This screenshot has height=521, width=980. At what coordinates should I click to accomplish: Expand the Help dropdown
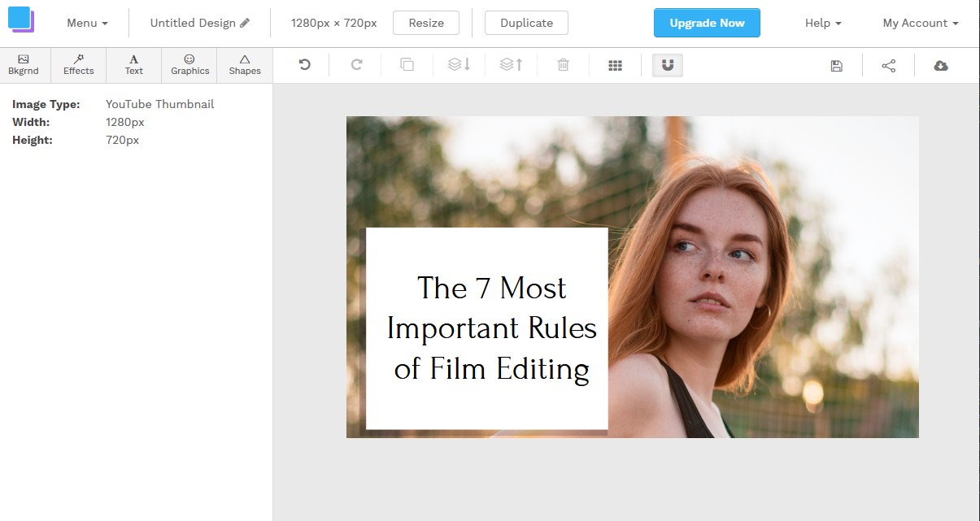pyautogui.click(x=823, y=23)
